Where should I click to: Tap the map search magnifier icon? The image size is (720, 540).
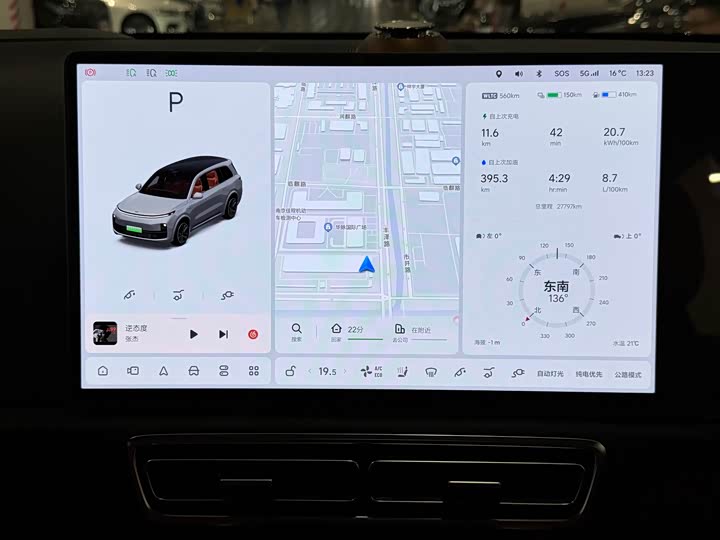296,329
